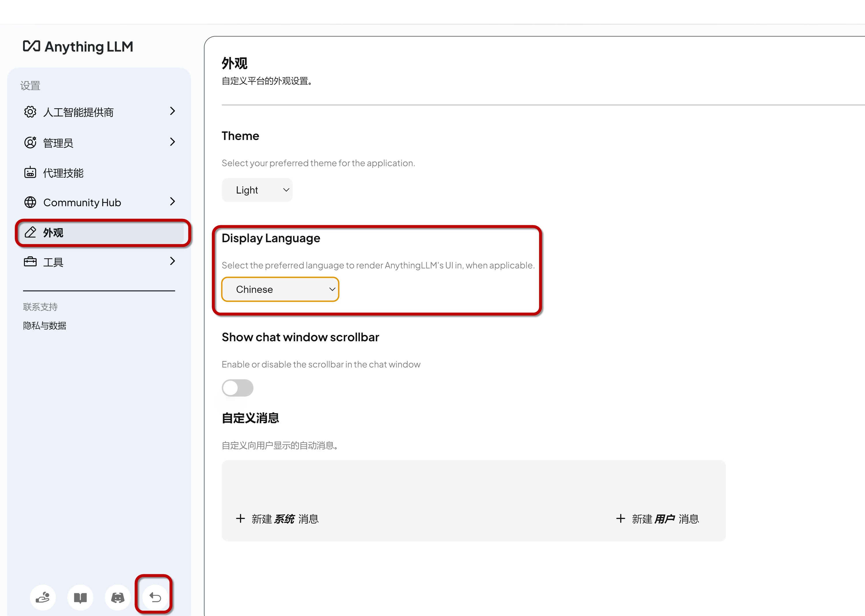
Task: Click the Theme section heading
Action: (240, 136)
